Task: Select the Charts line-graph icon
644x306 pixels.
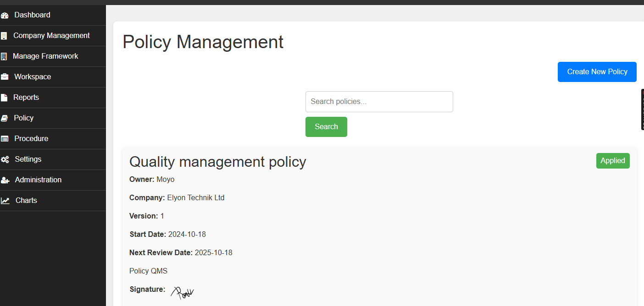Action: click(x=5, y=200)
